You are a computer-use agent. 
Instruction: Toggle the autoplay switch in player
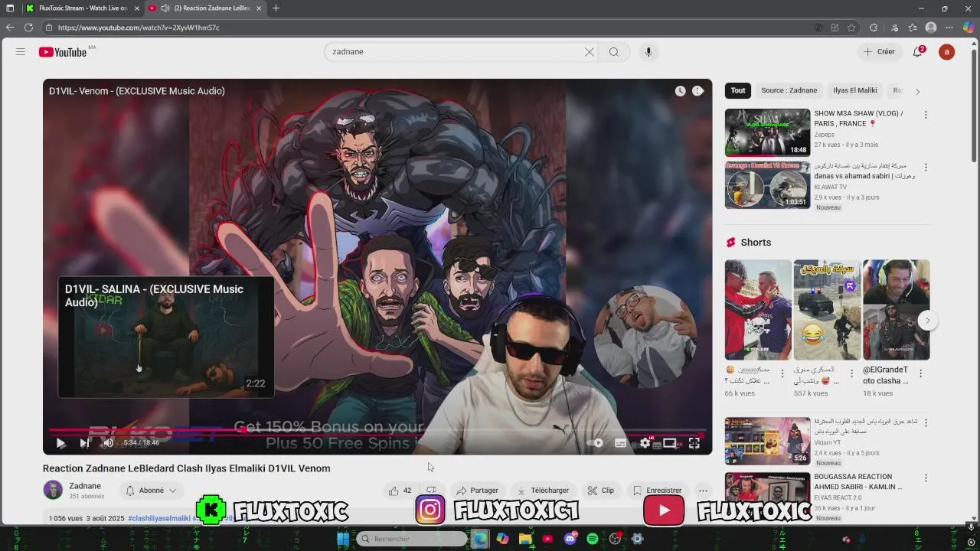[x=595, y=443]
